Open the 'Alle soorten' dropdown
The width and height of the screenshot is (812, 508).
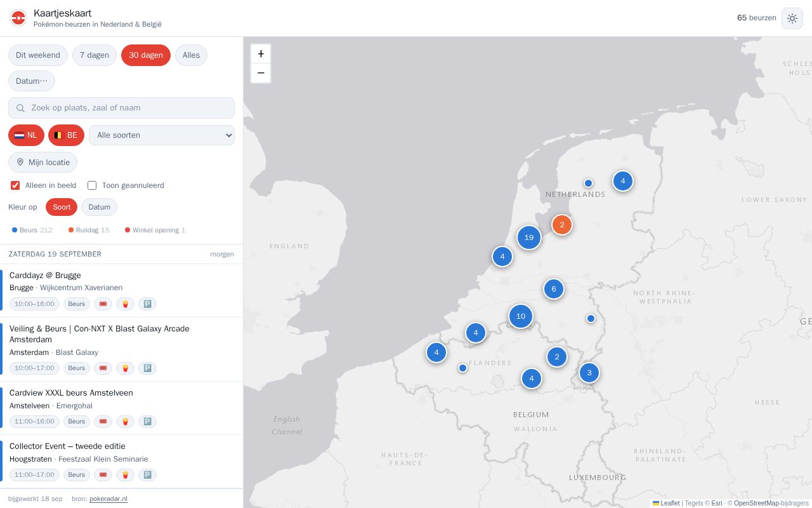162,135
